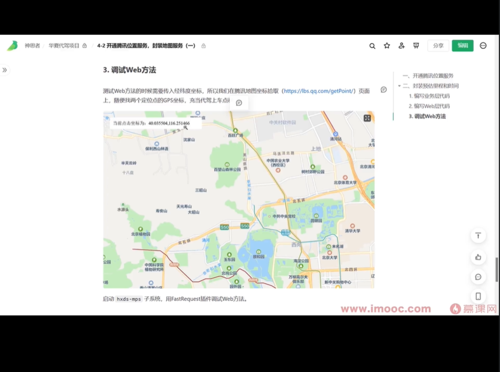Click the inline code hxds-mps
This screenshot has height=372, width=500.
(x=129, y=299)
